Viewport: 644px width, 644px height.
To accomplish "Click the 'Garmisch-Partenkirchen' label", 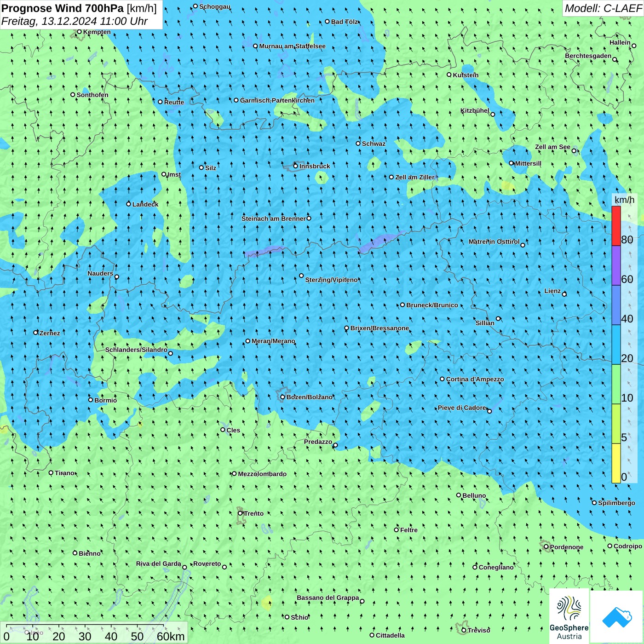I will pos(277,100).
